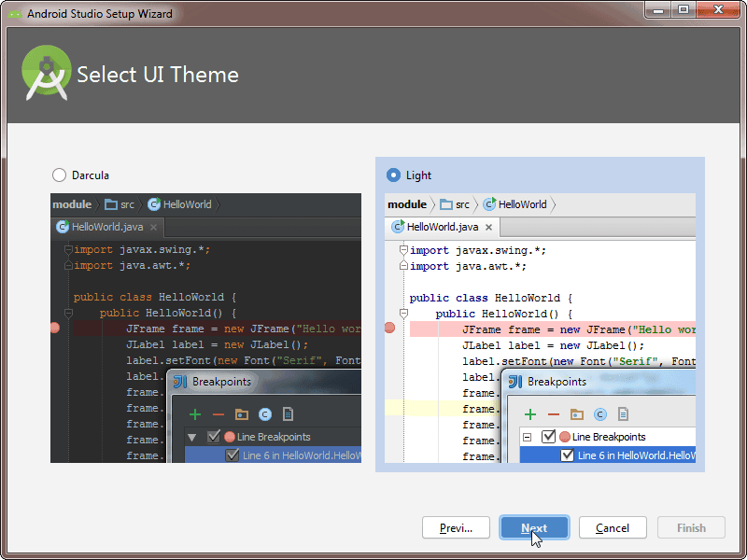This screenshot has height=560, width=747.
Task: Click the Android Studio logo in header
Action: point(46,73)
